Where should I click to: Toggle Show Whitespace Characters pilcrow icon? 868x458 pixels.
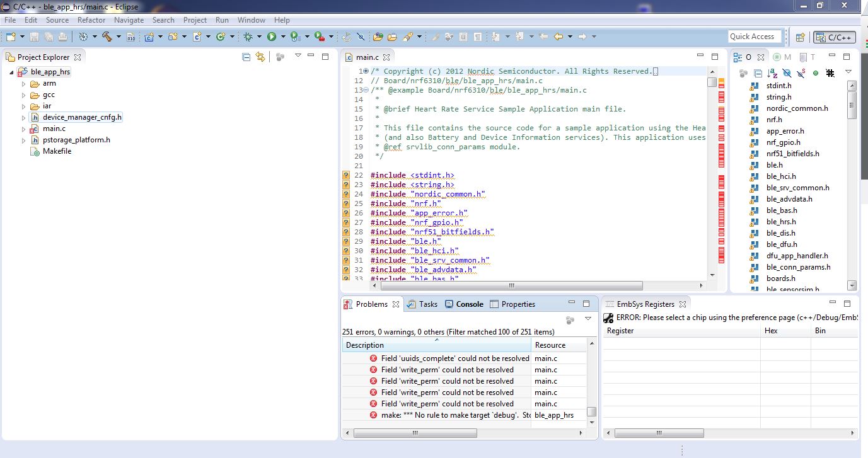(x=477, y=37)
